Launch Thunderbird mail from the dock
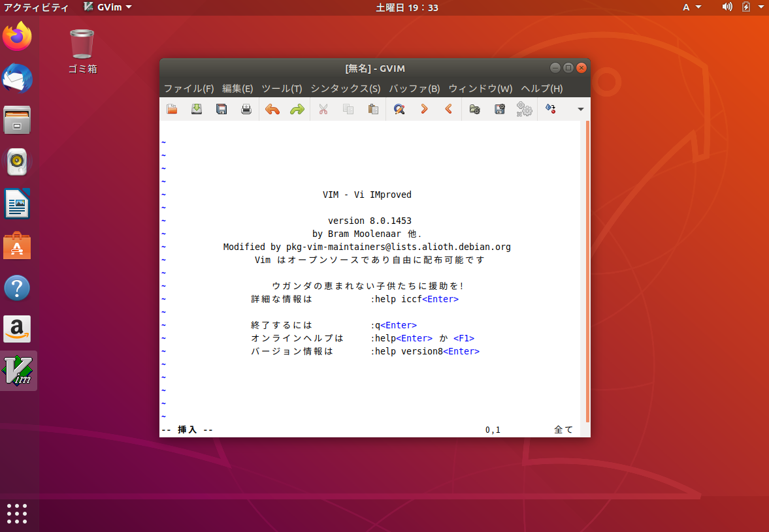769x532 pixels. point(17,78)
